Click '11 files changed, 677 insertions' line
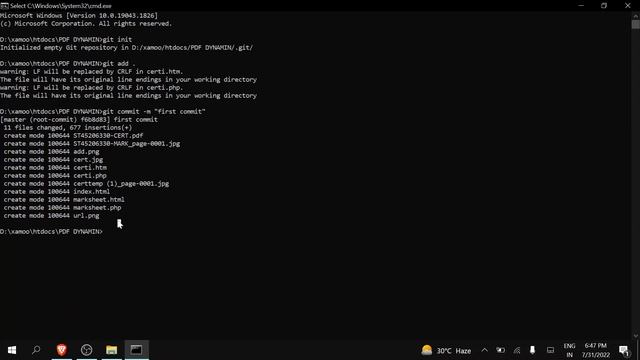This screenshot has width=640, height=360. pyautogui.click(x=68, y=127)
